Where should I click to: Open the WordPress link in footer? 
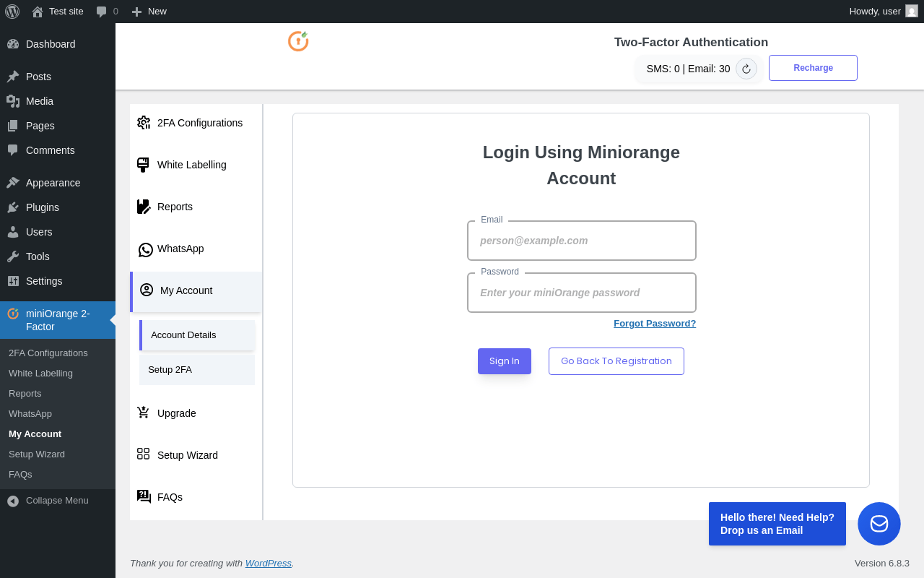(269, 564)
